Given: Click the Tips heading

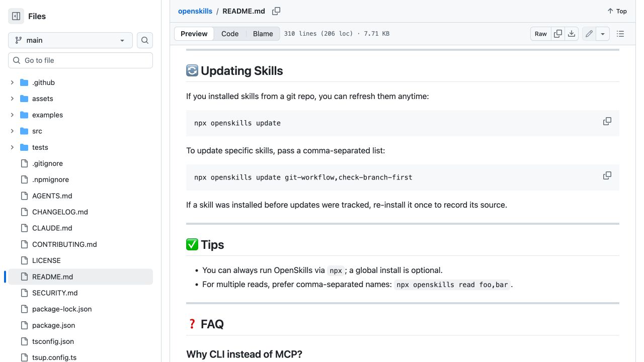Looking at the screenshot, I should click(x=205, y=245).
